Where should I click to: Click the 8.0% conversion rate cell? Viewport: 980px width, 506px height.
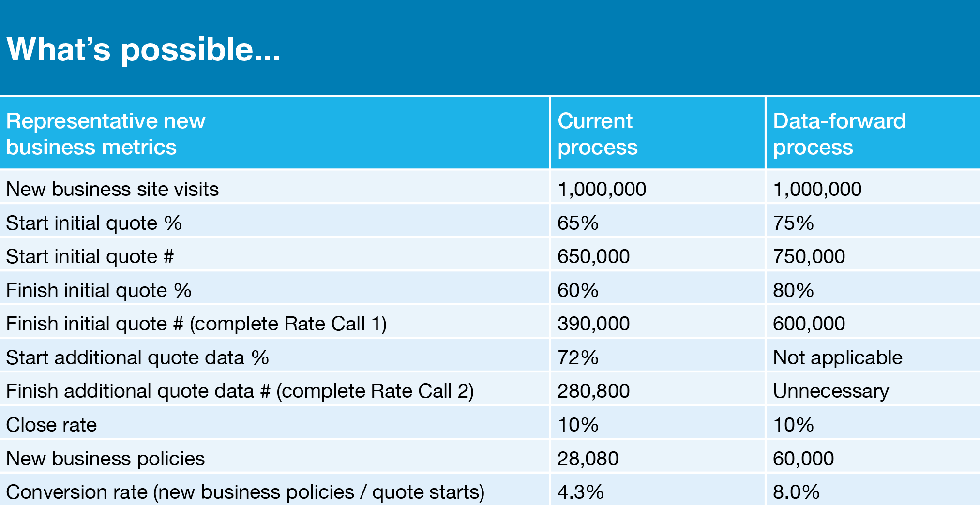[x=796, y=492]
